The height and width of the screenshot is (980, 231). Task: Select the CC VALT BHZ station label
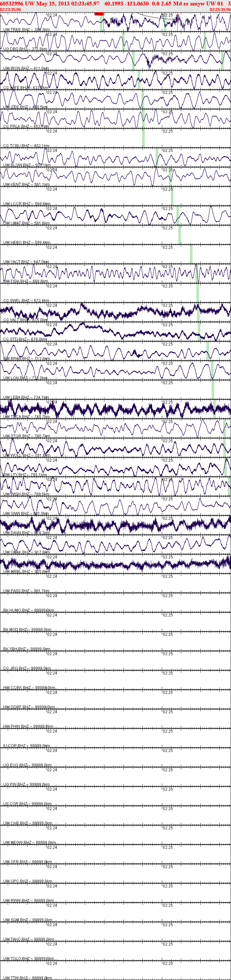click(x=26, y=320)
